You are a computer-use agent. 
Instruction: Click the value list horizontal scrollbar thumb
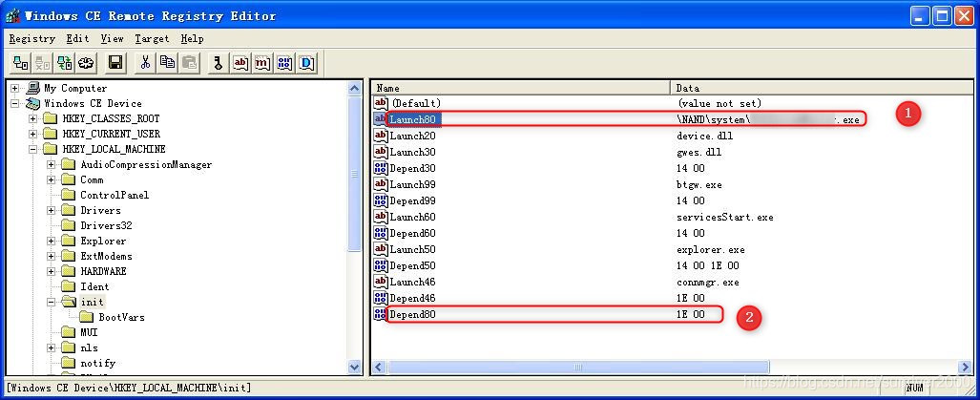[578, 367]
